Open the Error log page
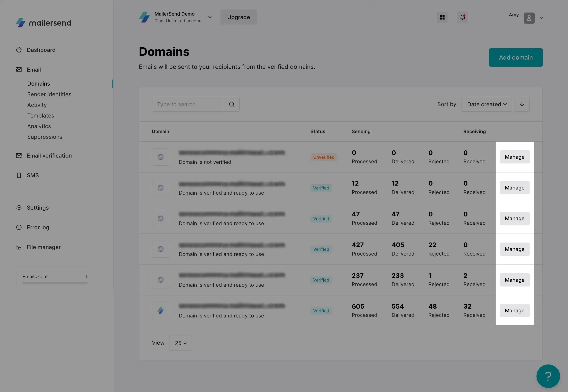This screenshot has height=392, width=568. [x=38, y=227]
